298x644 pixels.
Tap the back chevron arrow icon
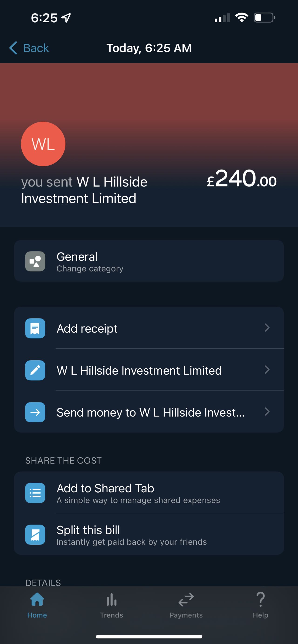pyautogui.click(x=13, y=48)
